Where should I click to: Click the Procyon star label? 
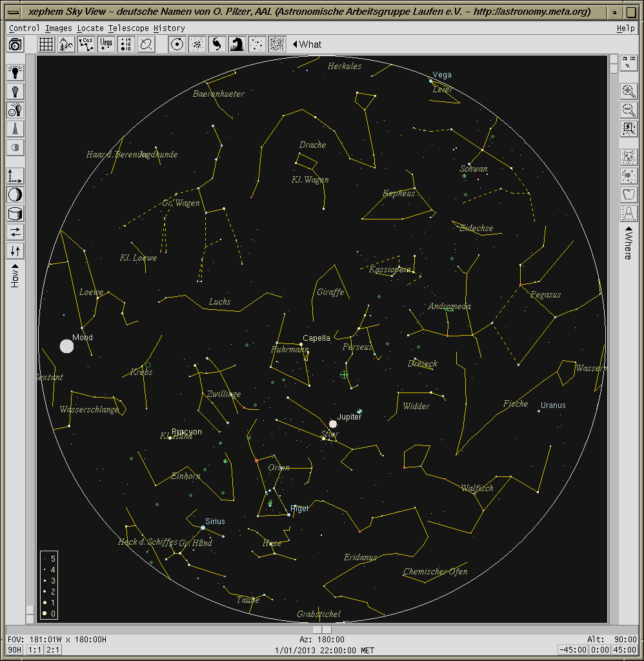click(186, 432)
